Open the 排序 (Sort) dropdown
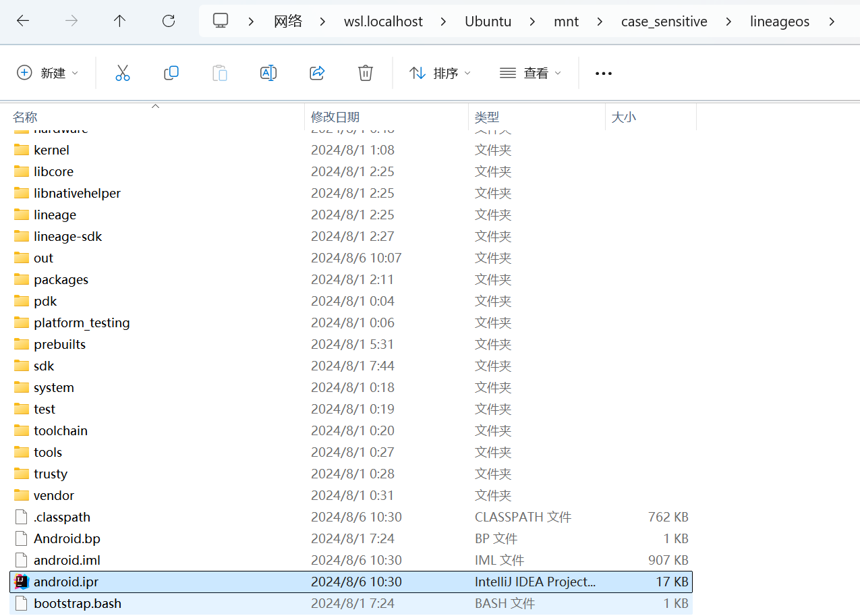 pyautogui.click(x=440, y=73)
